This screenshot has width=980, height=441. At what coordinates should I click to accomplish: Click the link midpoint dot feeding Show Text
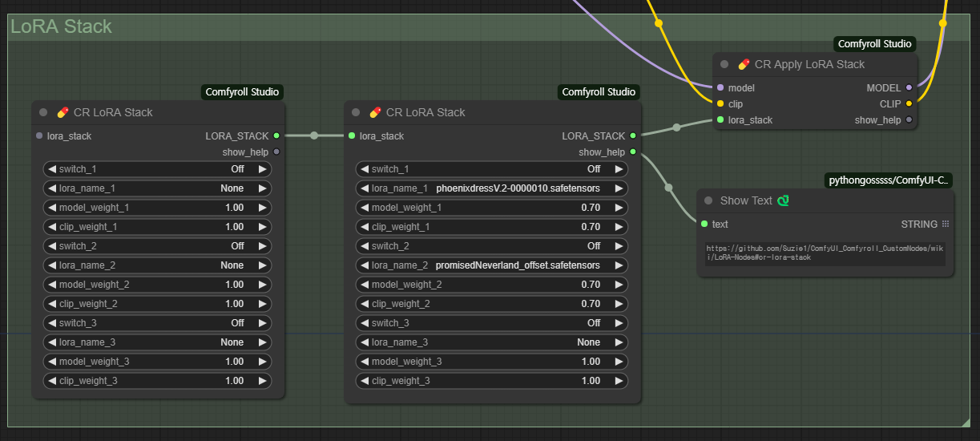(x=669, y=188)
